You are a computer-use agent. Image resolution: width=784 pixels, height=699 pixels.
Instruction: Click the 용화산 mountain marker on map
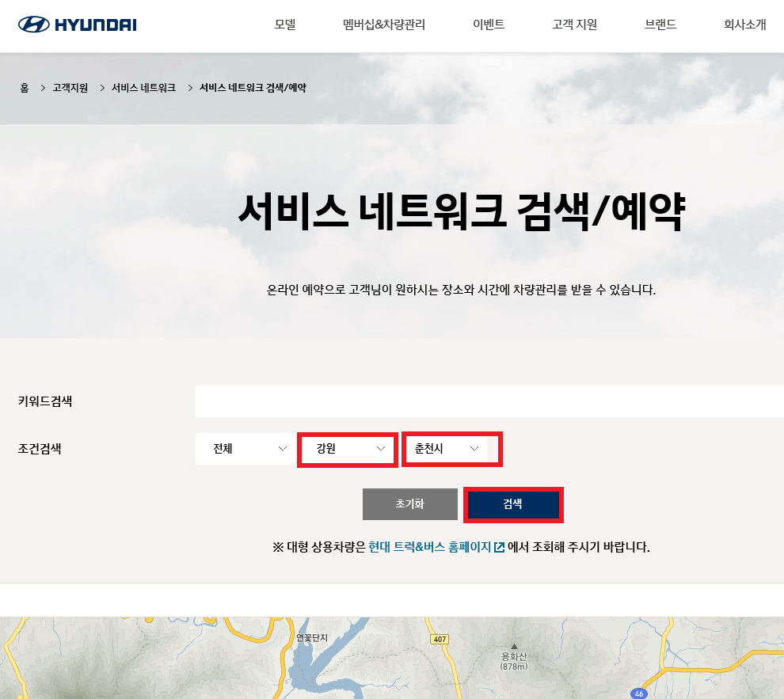click(514, 656)
